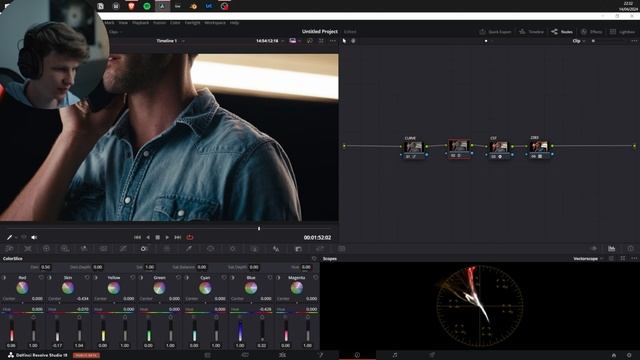Open the Lightbox view button
Screen dimensions: 640x360
click(x=622, y=31)
